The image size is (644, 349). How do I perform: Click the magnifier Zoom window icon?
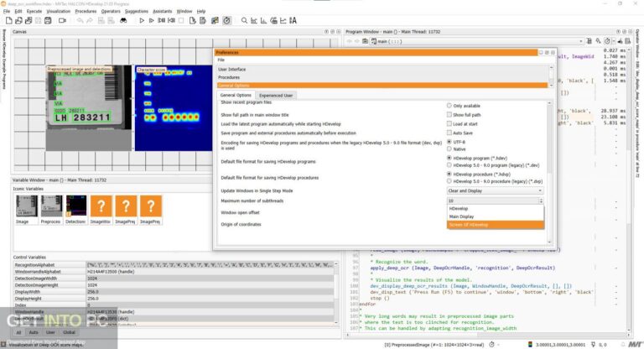pyautogui.click(x=244, y=20)
